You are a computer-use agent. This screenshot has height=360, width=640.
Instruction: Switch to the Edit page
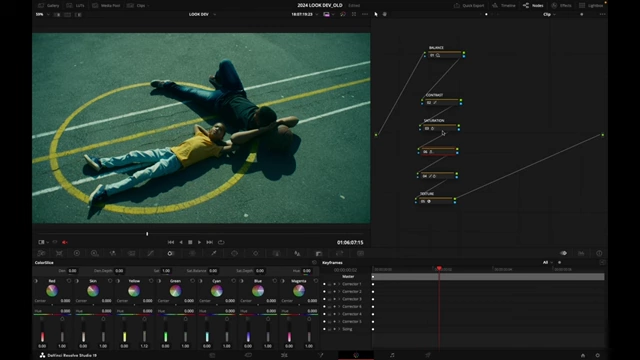pyautogui.click(x=284, y=355)
